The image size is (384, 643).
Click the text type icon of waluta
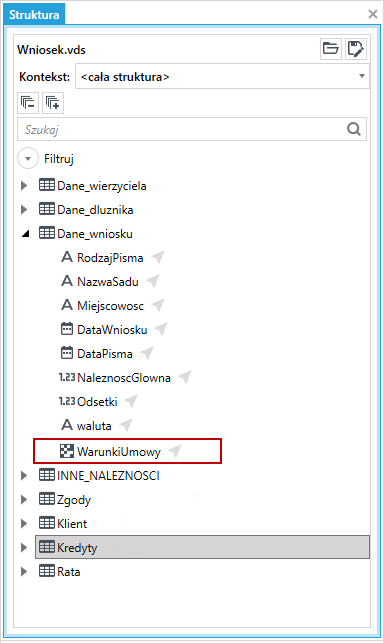click(x=66, y=425)
